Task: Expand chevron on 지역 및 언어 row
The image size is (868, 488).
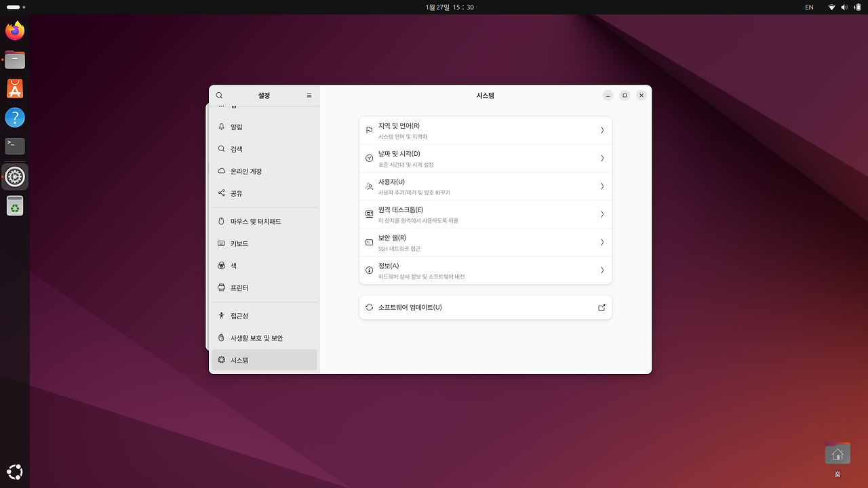Action: tap(602, 130)
